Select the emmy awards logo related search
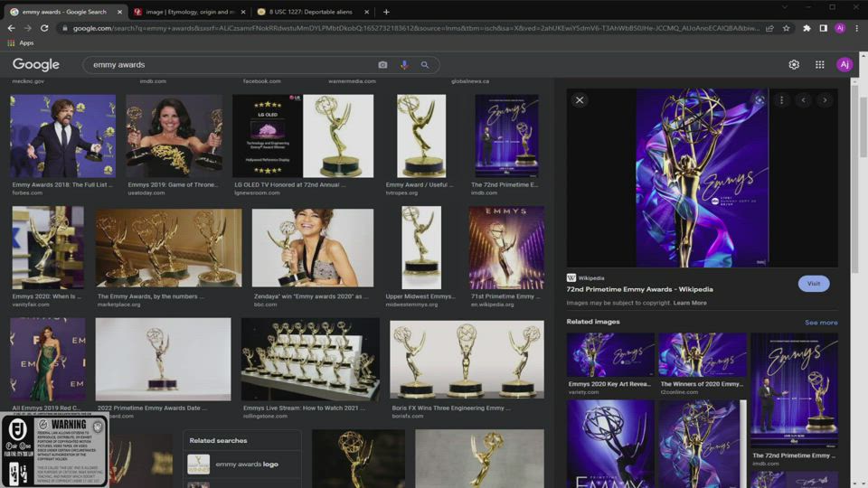The image size is (868, 488). click(247, 465)
